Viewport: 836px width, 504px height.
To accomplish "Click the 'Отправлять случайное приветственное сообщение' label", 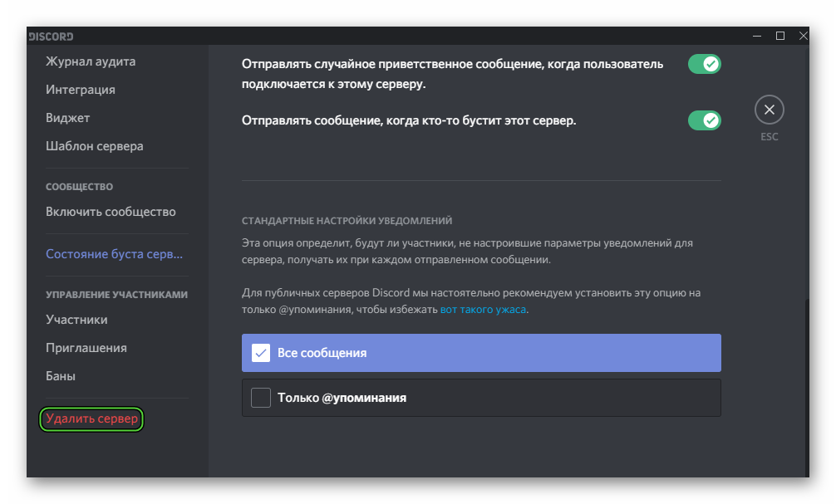I will tap(453, 74).
